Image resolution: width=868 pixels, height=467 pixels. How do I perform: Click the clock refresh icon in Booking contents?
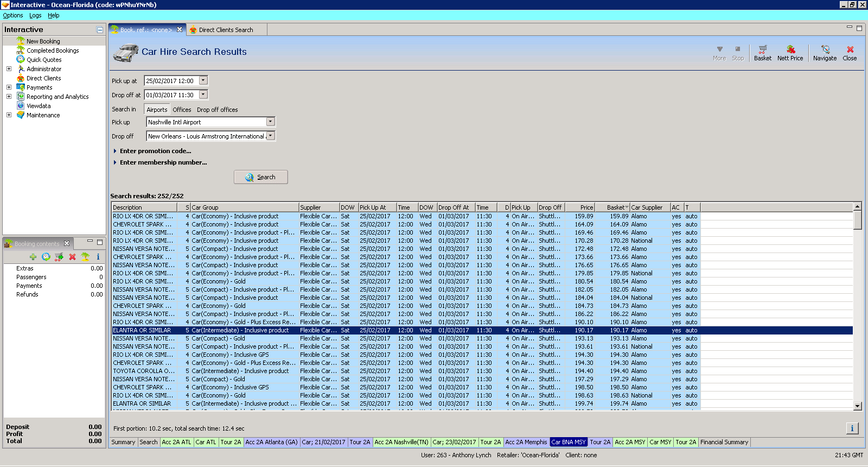point(46,257)
